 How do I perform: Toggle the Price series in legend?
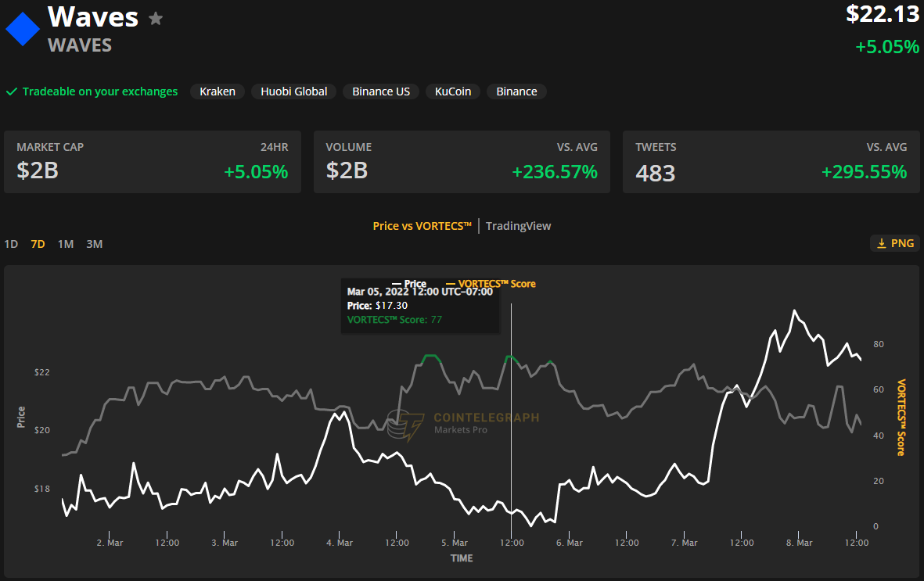click(x=410, y=284)
